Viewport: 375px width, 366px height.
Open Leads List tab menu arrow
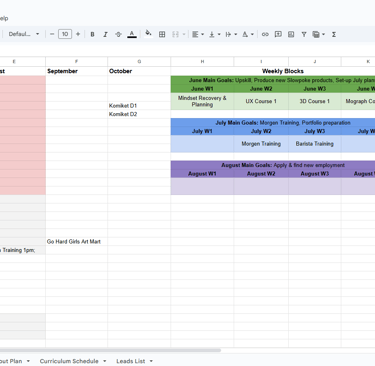click(151, 361)
